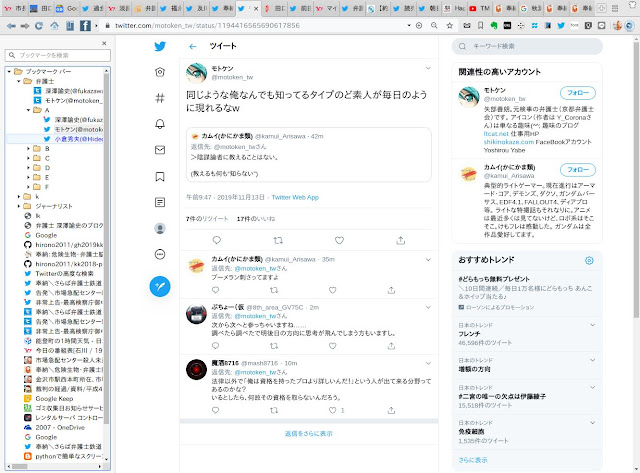
Task: Retweet the reply from ぷちょー(仮
Action: coord(274,346)
